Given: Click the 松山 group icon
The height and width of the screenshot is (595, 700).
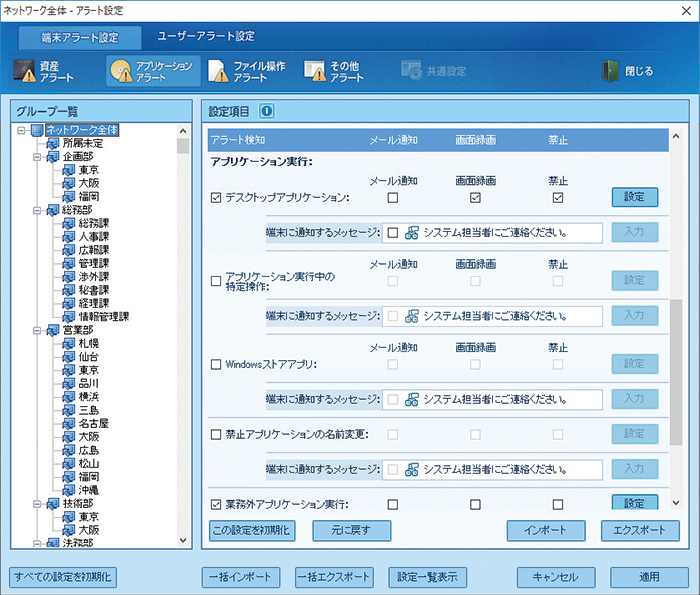Looking at the screenshot, I should 69,463.
